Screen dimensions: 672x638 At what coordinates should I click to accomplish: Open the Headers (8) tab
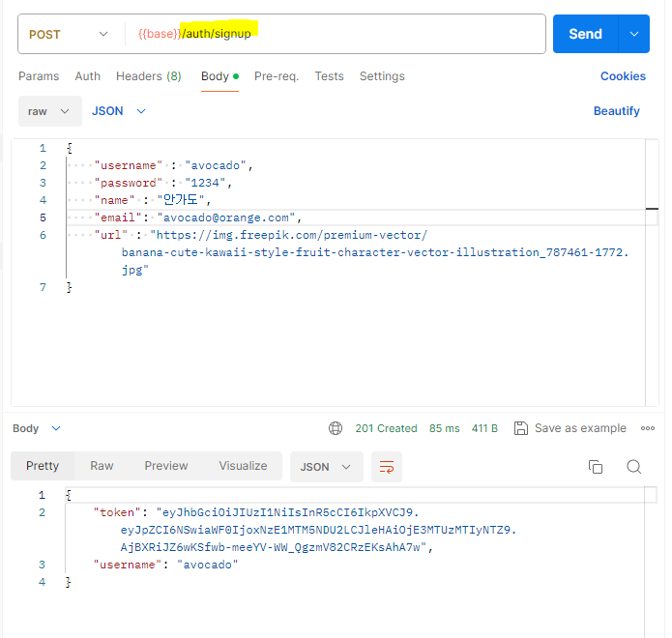[x=149, y=76]
